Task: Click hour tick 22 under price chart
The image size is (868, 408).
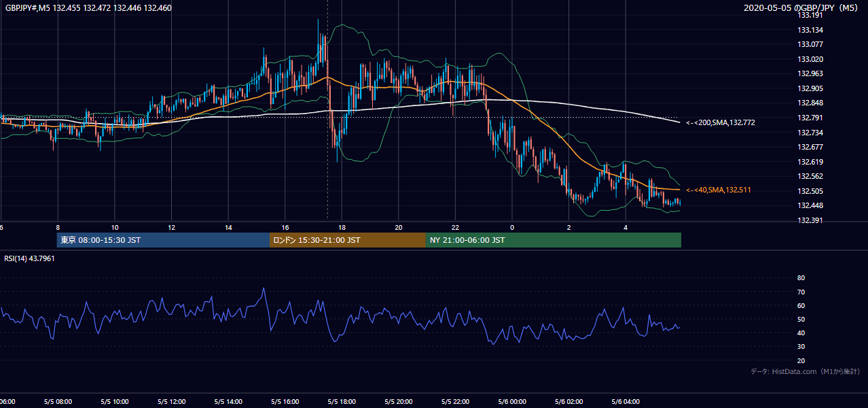Action: tap(455, 227)
